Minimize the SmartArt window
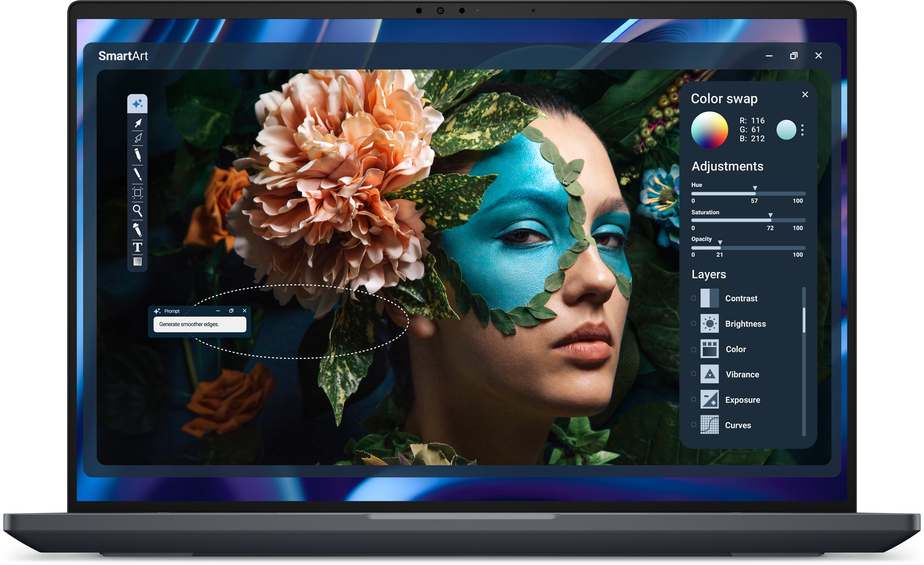This screenshot has width=924, height=565. pyautogui.click(x=769, y=56)
